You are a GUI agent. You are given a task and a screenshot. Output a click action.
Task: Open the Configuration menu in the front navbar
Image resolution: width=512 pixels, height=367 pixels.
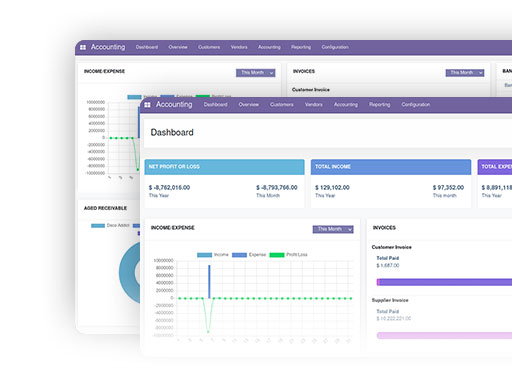pos(415,105)
